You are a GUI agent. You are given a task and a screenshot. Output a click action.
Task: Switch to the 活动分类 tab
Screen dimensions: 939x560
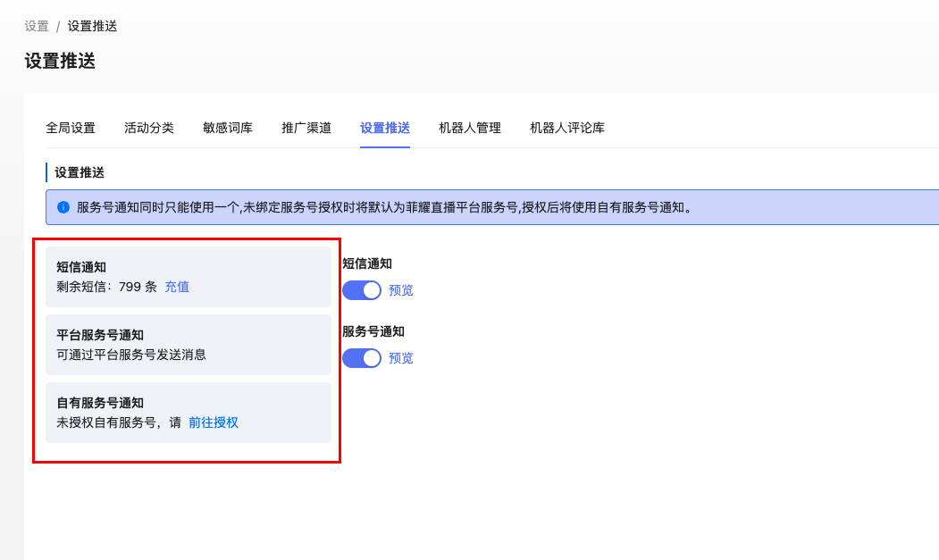(x=149, y=128)
